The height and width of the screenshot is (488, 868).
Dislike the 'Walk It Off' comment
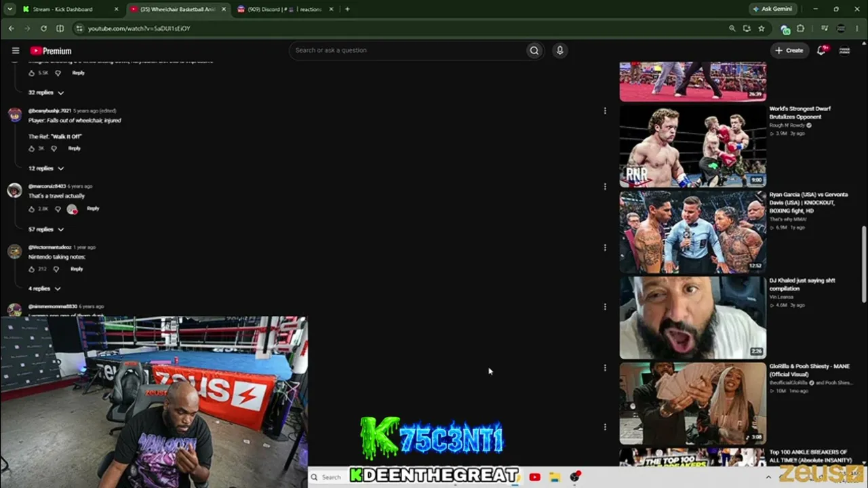click(x=54, y=148)
